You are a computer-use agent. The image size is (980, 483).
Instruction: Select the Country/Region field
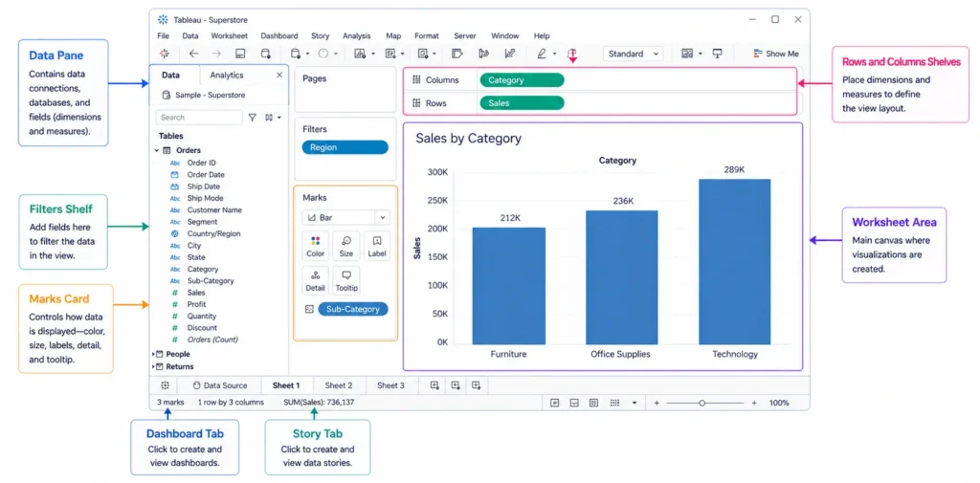point(213,233)
